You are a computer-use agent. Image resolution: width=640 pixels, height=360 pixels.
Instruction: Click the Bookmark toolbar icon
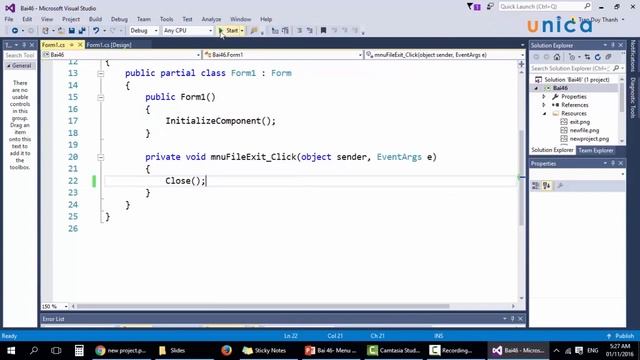coord(323,31)
